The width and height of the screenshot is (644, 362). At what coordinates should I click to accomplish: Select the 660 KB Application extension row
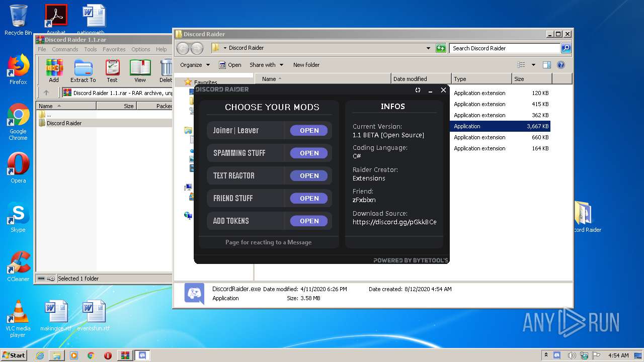500,137
